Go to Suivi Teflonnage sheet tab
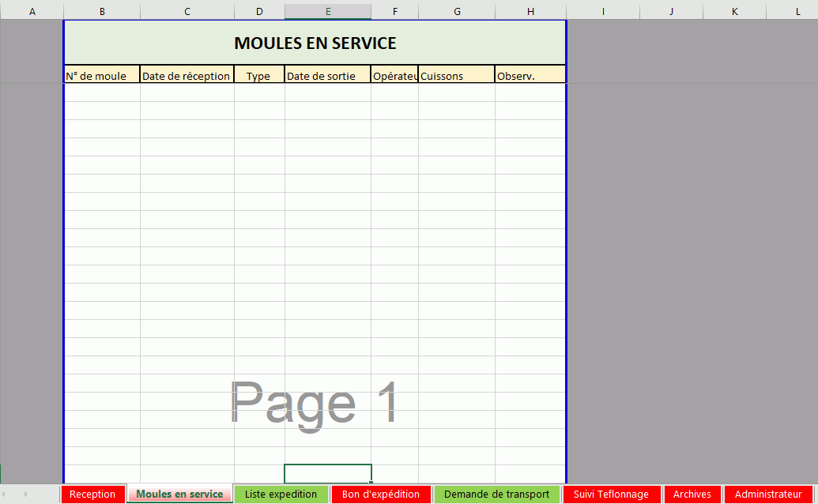Viewport: 818px width, 504px height. [611, 494]
